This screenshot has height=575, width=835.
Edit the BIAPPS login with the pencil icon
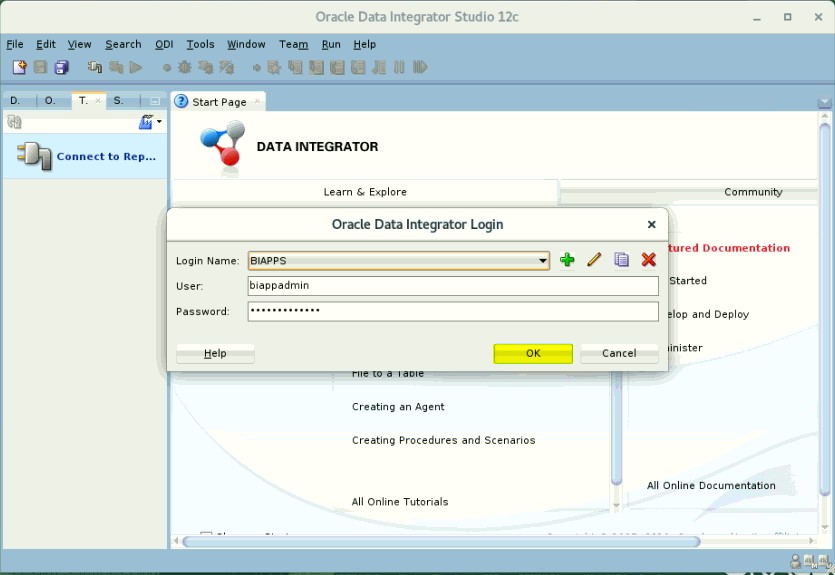click(x=594, y=260)
